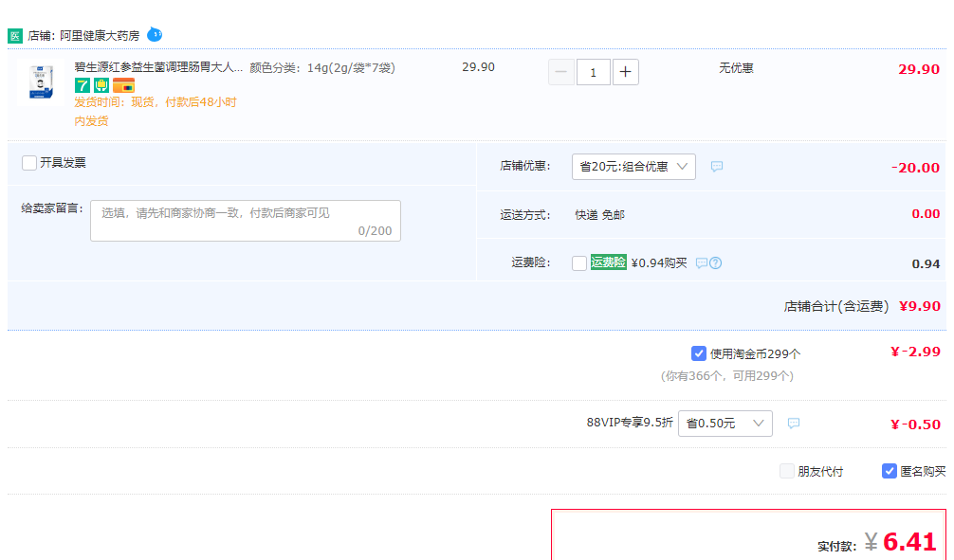Click the 运送方式: label

point(525,215)
